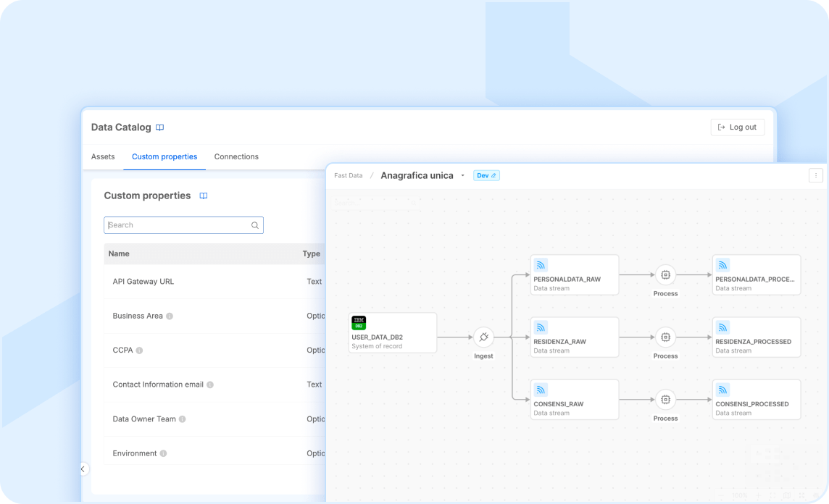Viewport: 829px width, 504px height.
Task: Select the Custom properties tab
Action: 164,157
